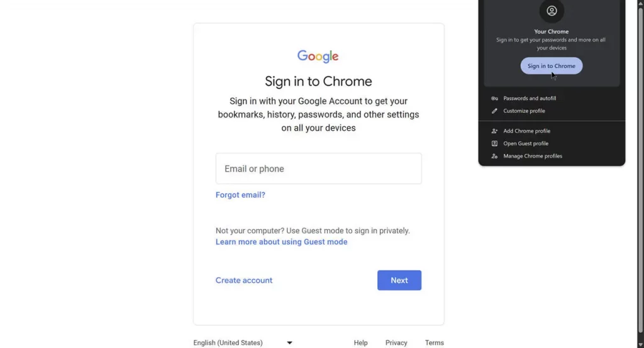Click the Google logo
The image size is (644, 348).
tap(318, 57)
